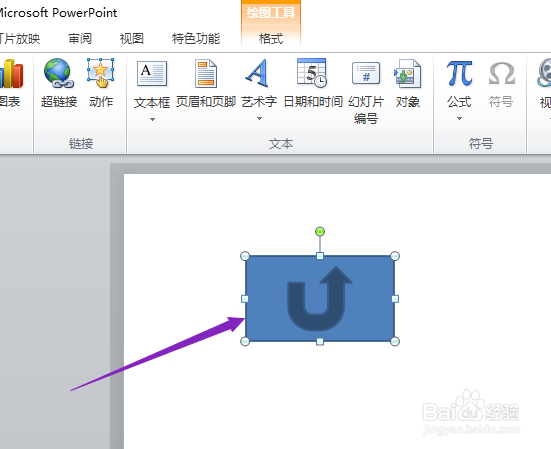Click the bottom-left corner sizing handle
The image size is (551, 449).
(245, 341)
